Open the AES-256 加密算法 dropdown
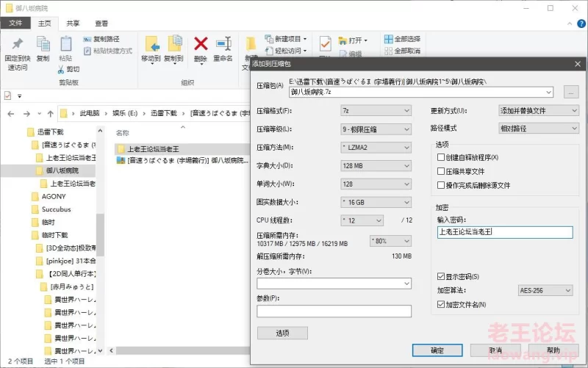The width and height of the screenshot is (588, 368). [545, 290]
